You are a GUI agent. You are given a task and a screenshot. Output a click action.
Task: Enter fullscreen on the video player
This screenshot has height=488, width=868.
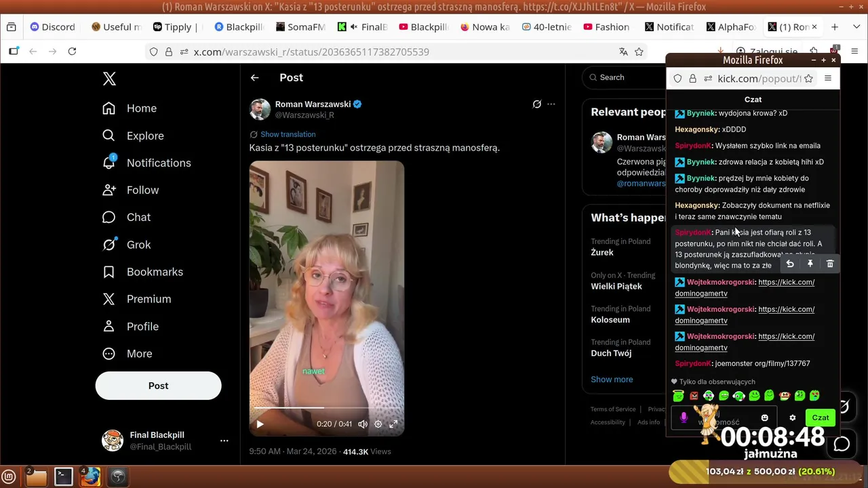(393, 424)
